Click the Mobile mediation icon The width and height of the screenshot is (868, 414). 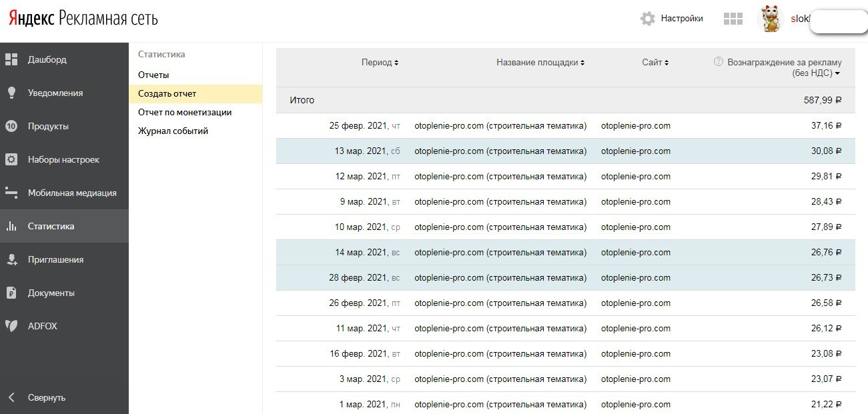click(11, 193)
